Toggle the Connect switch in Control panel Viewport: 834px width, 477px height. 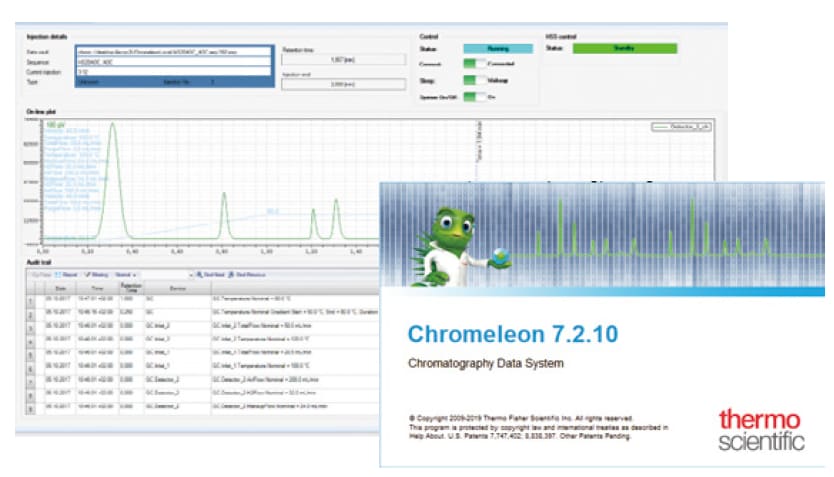[x=475, y=64]
